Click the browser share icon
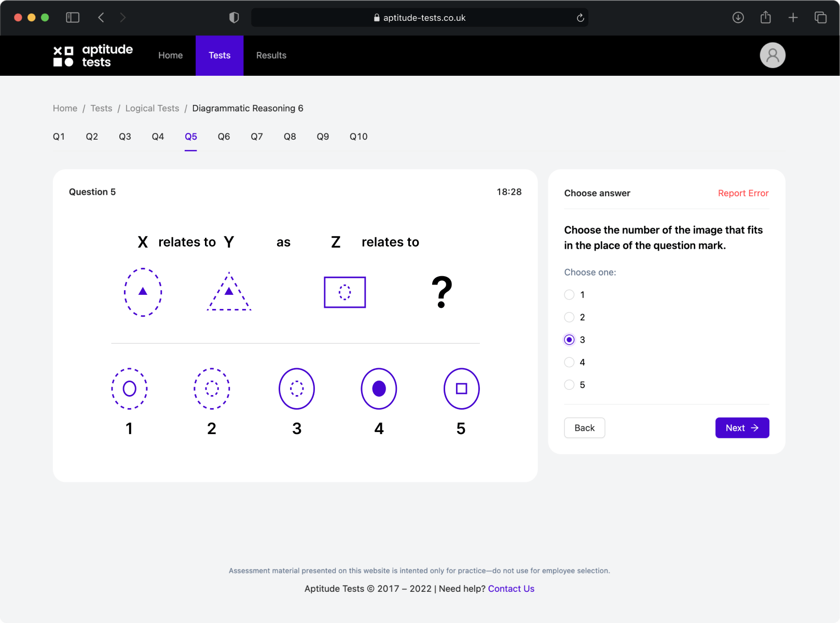 (765, 17)
